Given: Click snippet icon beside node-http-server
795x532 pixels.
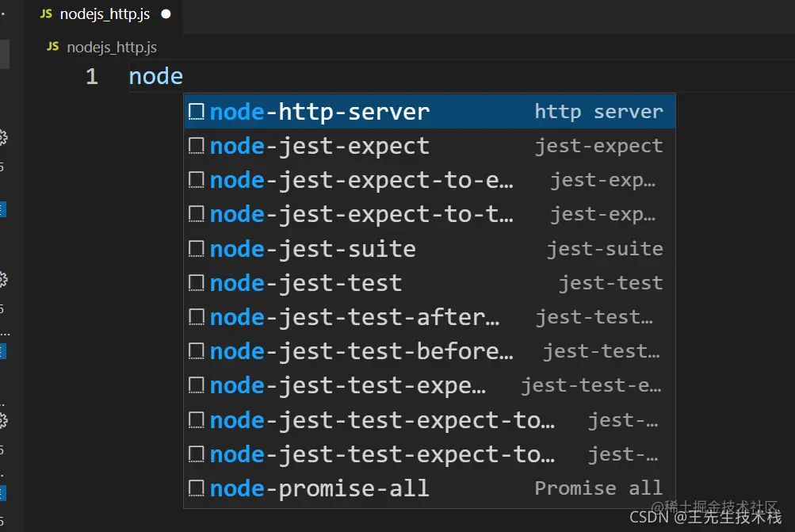Looking at the screenshot, I should pos(197,112).
